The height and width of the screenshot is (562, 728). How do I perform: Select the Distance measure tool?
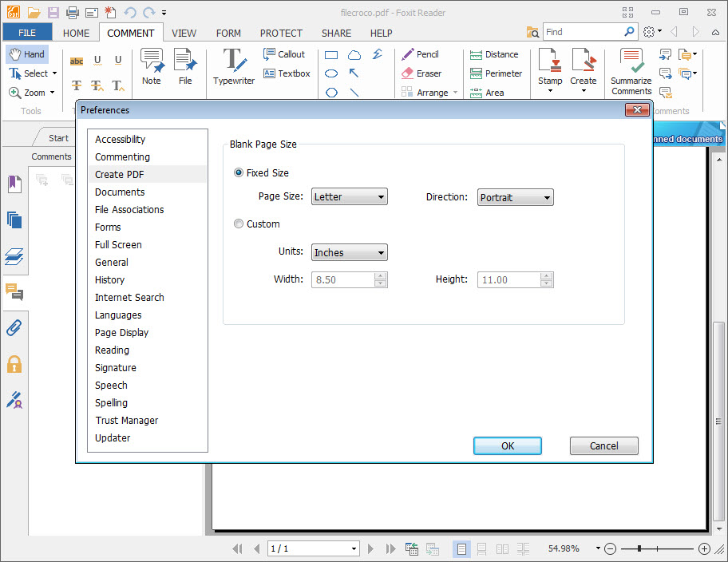[x=493, y=54]
